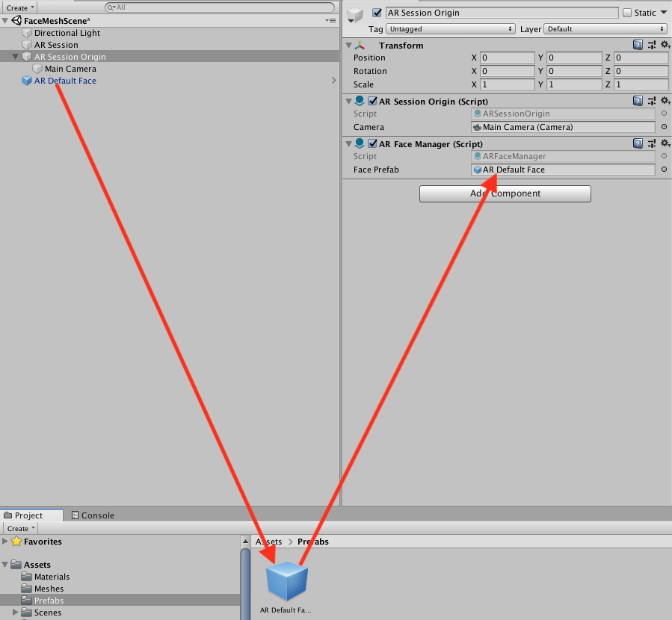
Task: Click the GameObject cube icon in Inspector
Action: coord(355,16)
